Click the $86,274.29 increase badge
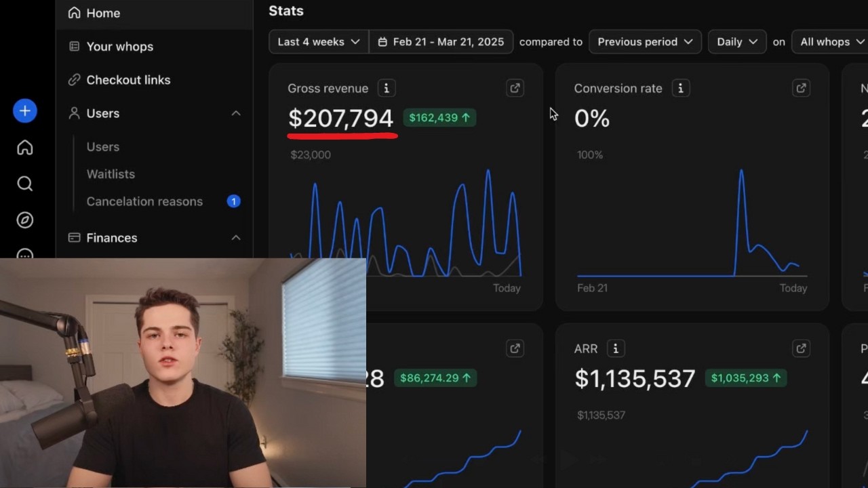Image resolution: width=868 pixels, height=488 pixels. [435, 378]
